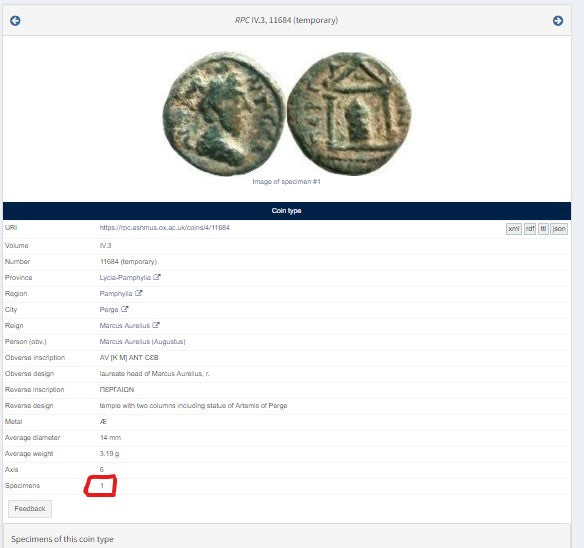Select the reverse design temple description

[x=193, y=406]
